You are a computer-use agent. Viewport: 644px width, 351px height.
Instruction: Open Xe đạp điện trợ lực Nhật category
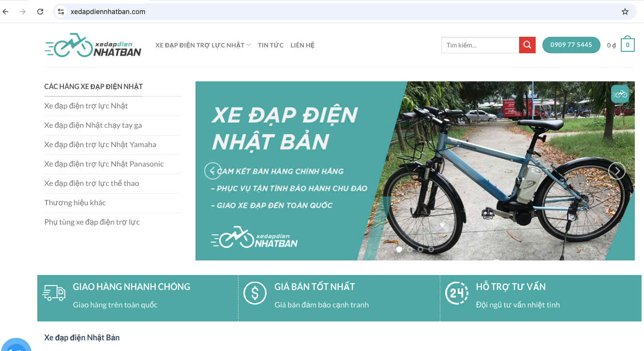pos(86,106)
